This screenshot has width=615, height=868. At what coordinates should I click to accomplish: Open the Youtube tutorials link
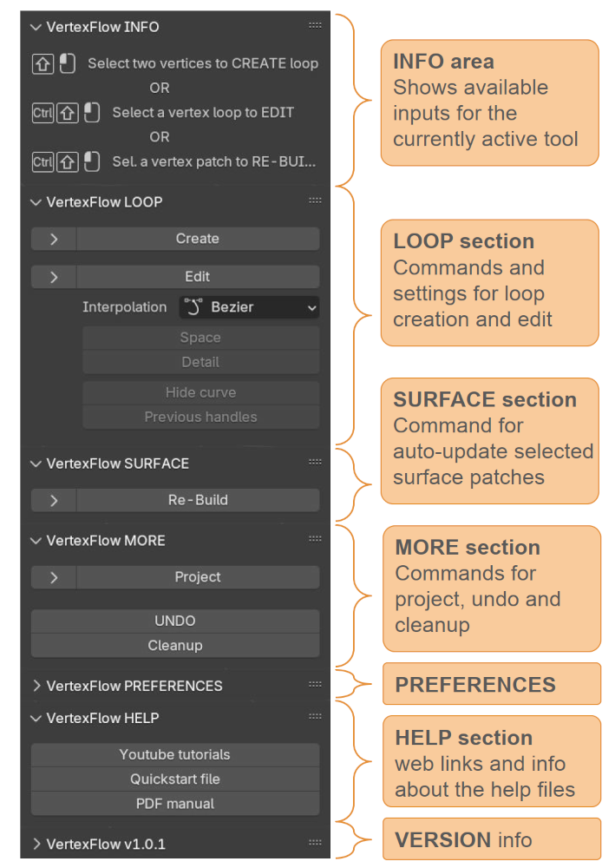(x=175, y=754)
